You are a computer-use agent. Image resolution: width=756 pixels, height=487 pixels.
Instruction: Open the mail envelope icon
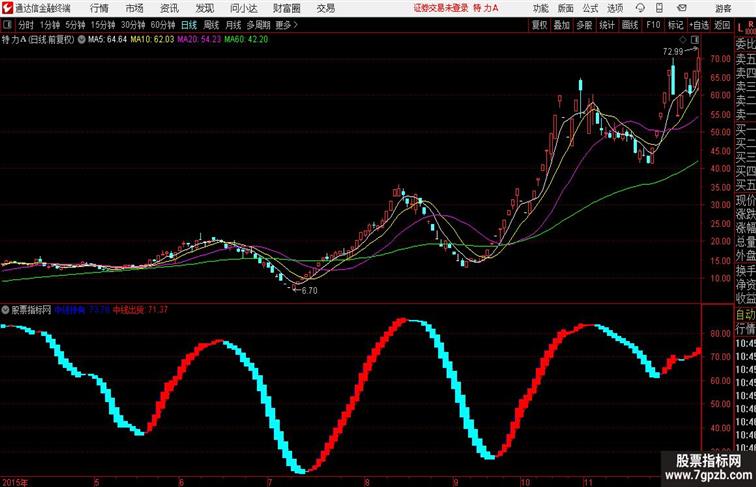(682, 8)
